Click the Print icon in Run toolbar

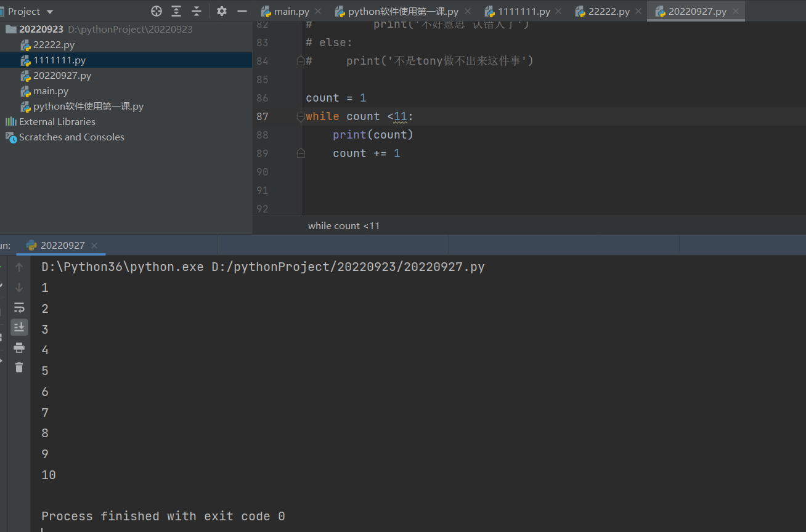click(19, 347)
